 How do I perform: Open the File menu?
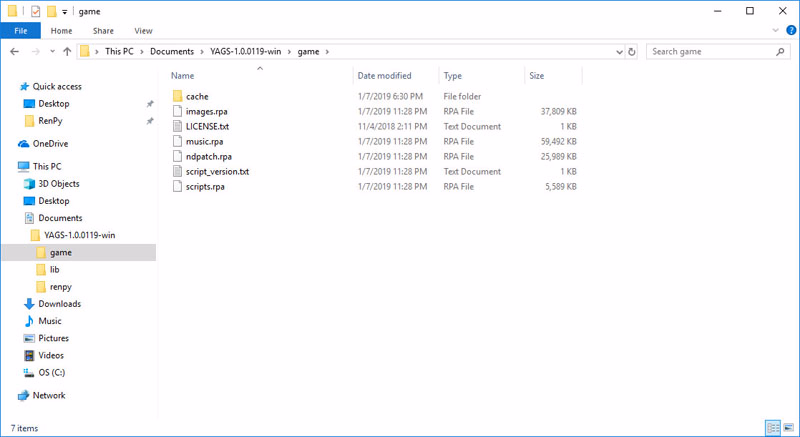pyautogui.click(x=20, y=31)
